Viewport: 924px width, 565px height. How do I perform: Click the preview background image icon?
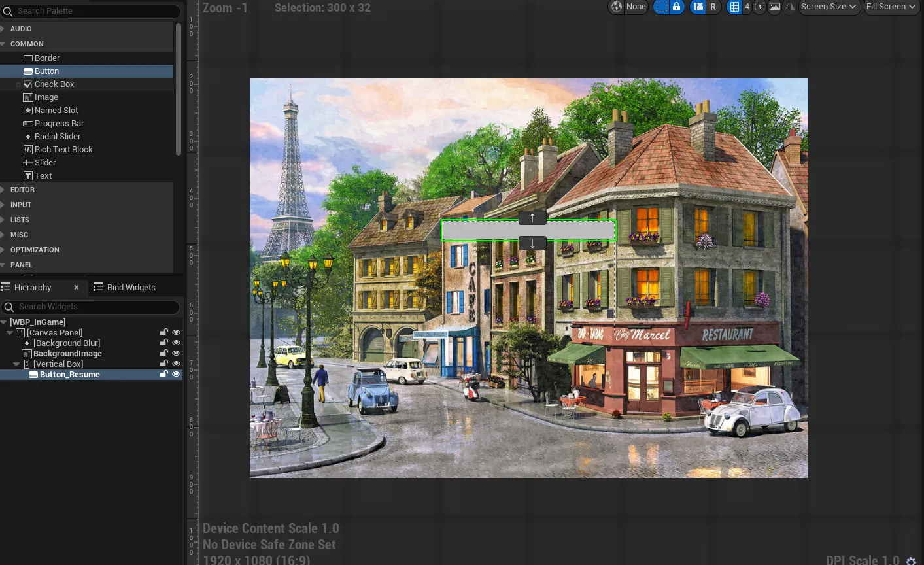774,7
